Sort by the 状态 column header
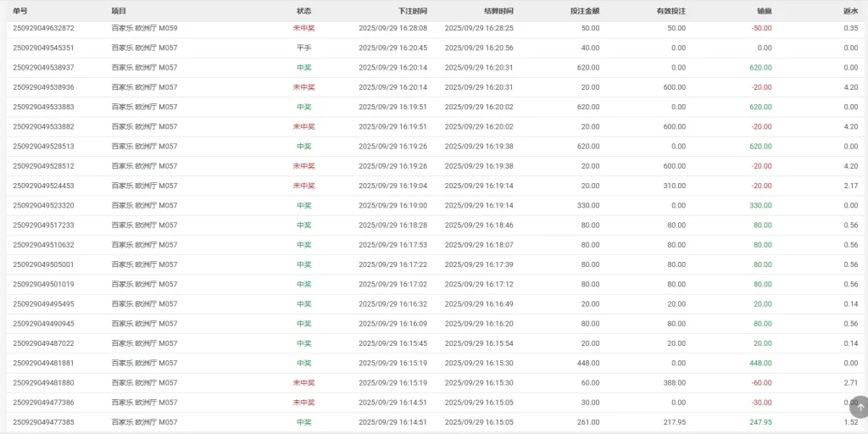Viewport: 868px width, 434px height. pos(303,11)
